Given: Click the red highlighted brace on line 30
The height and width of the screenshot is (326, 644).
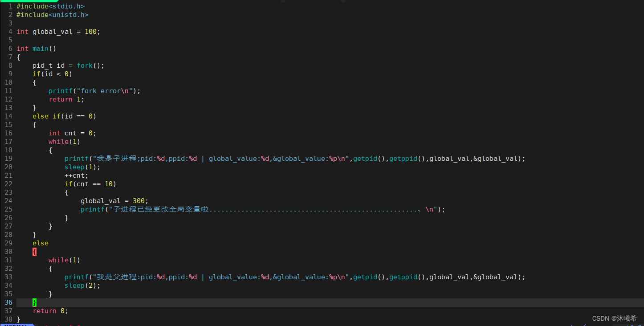Looking at the screenshot, I should click(x=34, y=252).
